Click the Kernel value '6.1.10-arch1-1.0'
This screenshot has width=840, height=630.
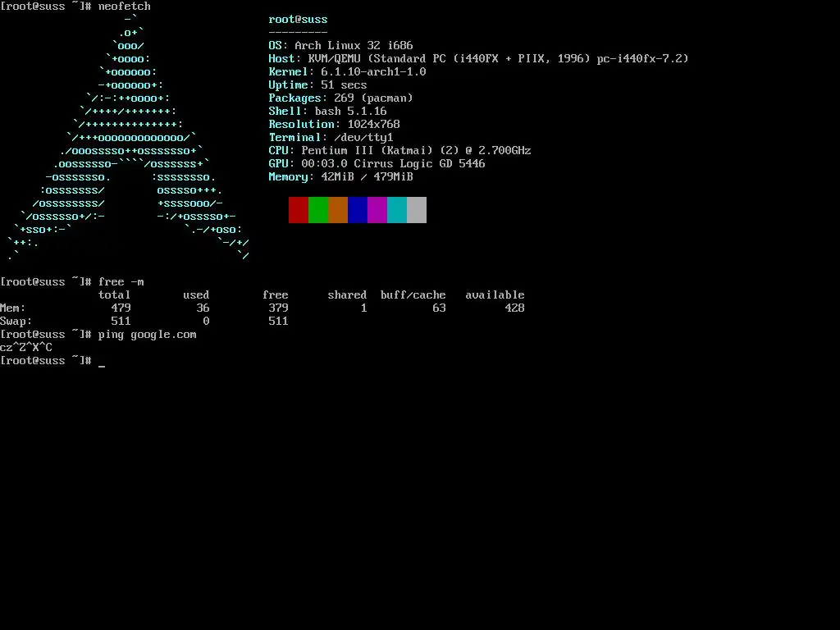[x=373, y=72]
